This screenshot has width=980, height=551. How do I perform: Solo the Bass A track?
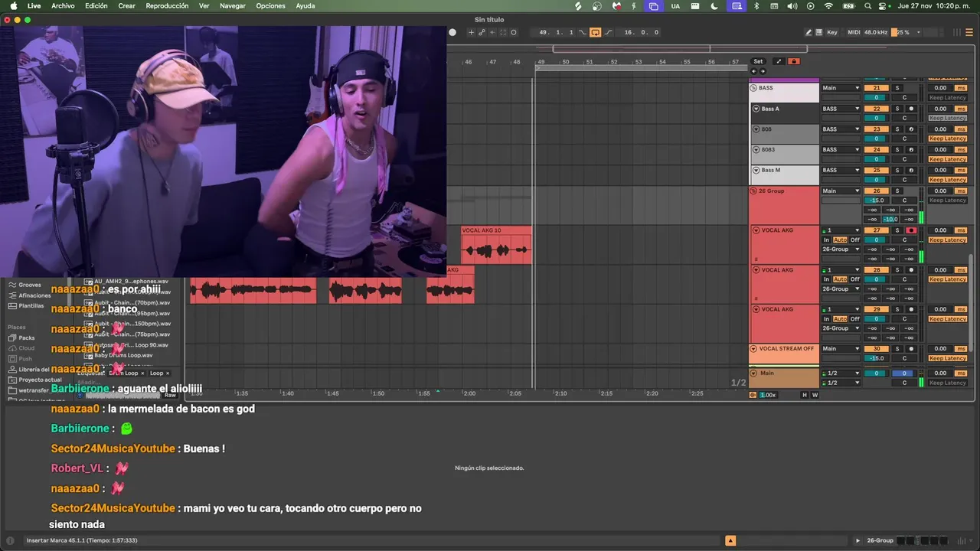(x=897, y=109)
